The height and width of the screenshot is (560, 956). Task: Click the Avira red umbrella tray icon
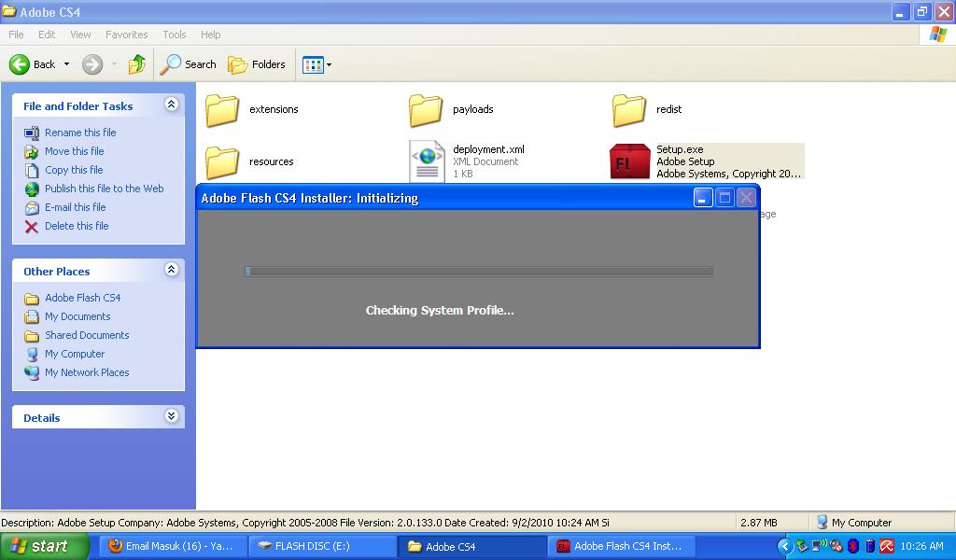click(x=887, y=546)
